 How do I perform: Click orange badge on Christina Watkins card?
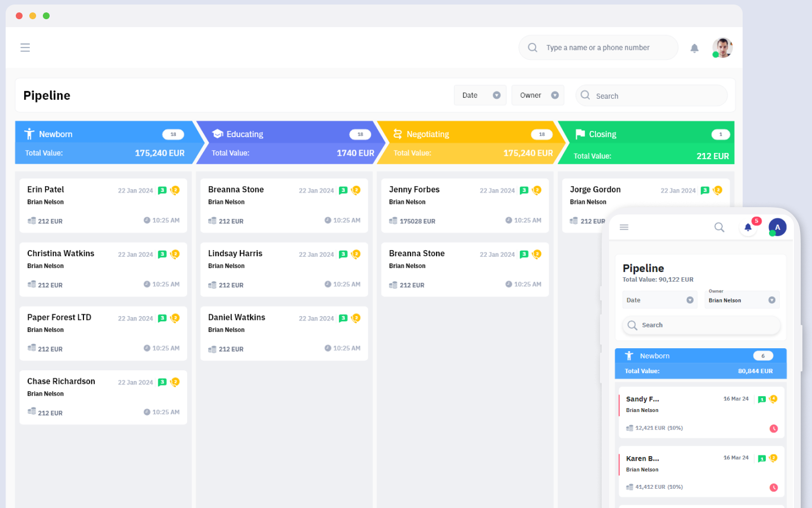[175, 254]
